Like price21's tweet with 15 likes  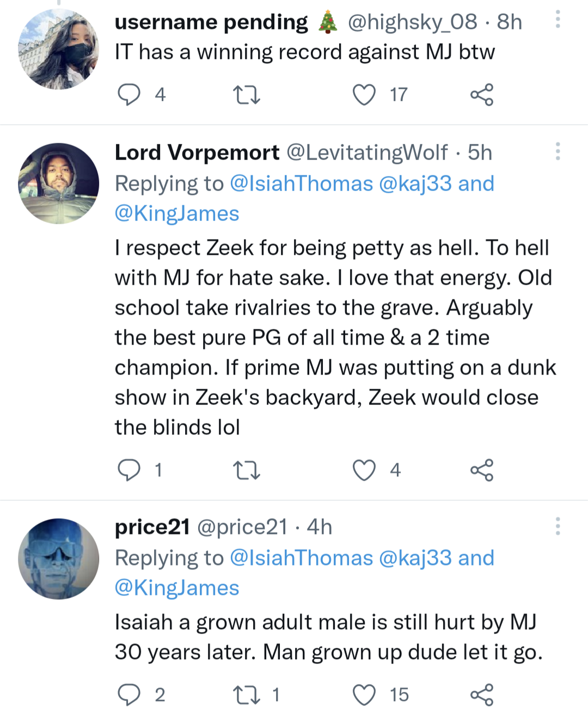pyautogui.click(x=364, y=695)
